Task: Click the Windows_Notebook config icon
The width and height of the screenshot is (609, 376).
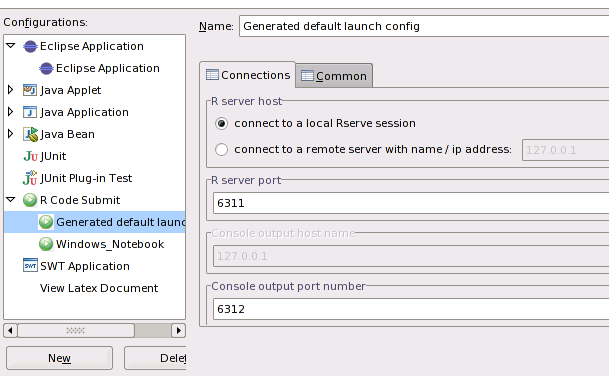Action: tap(46, 244)
